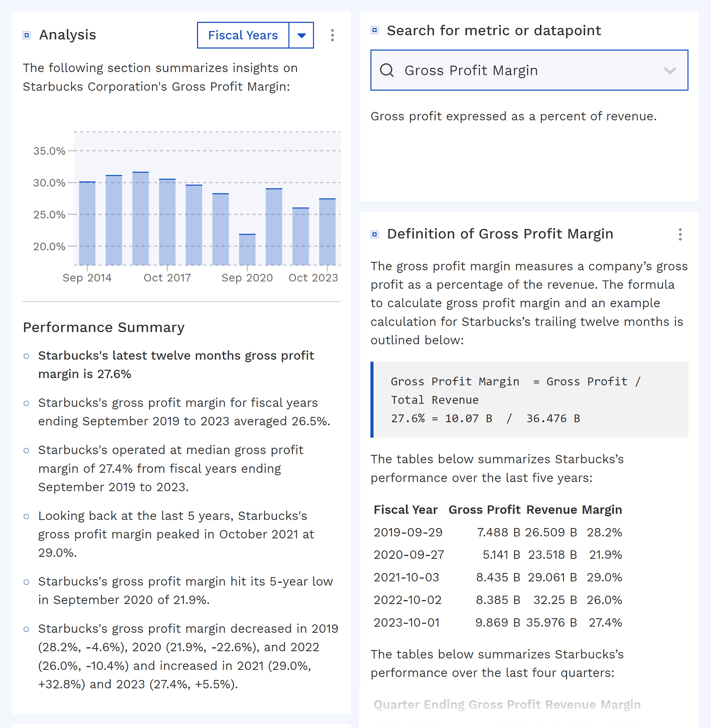Click bullet about peak in October 2021
This screenshot has width=711, height=728.
(x=176, y=534)
